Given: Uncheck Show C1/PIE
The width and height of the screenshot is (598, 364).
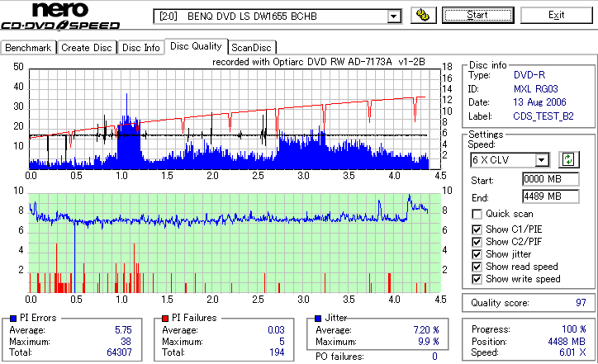Looking at the screenshot, I should click(477, 229).
